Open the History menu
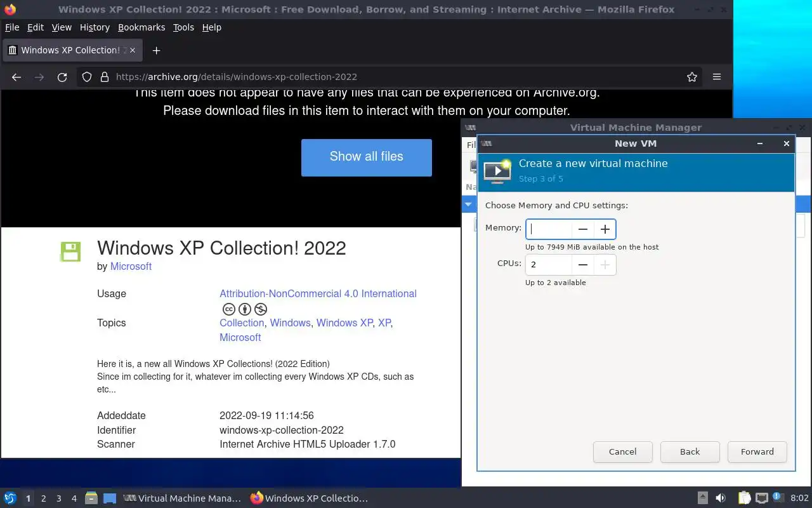Screen dimensions: 812x508 [95, 27]
